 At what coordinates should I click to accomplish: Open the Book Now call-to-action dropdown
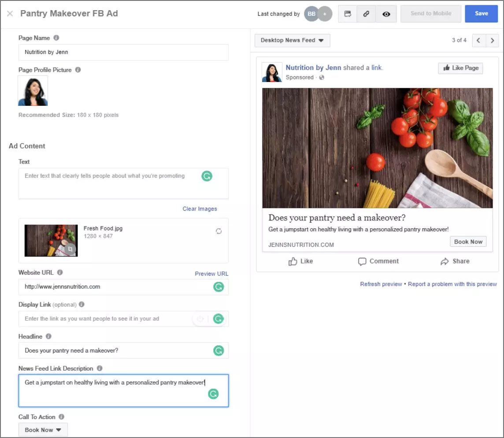pyautogui.click(x=43, y=430)
